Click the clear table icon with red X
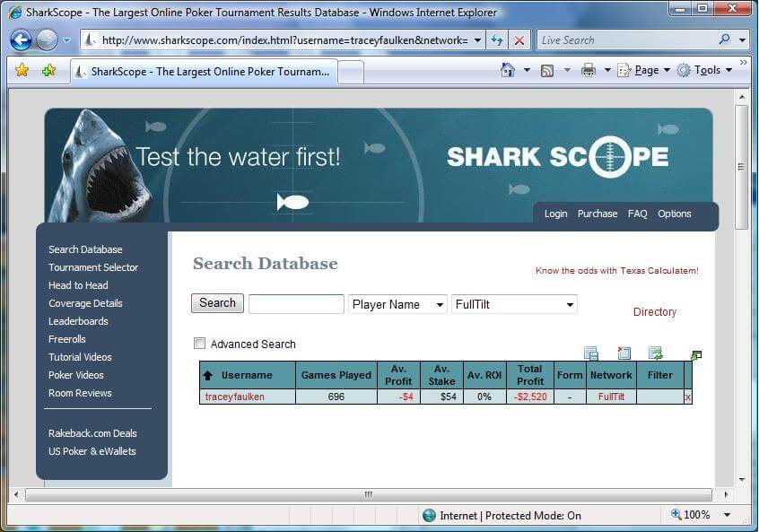759x532 pixels. (624, 353)
